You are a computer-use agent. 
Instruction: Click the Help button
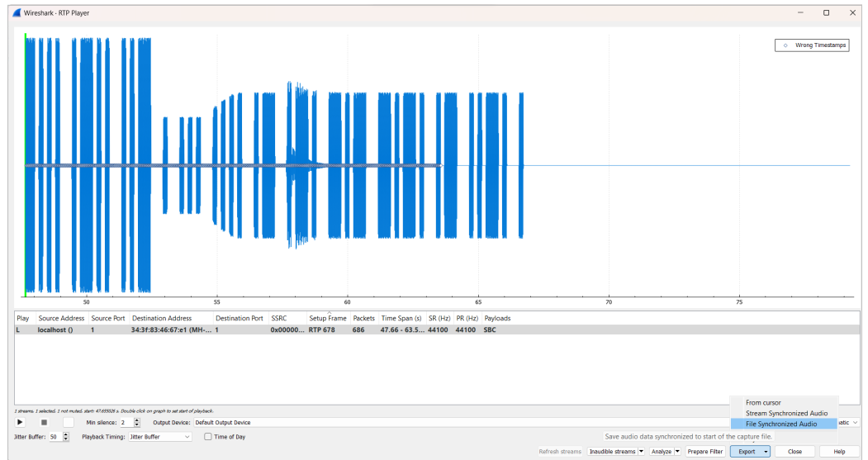(x=839, y=452)
